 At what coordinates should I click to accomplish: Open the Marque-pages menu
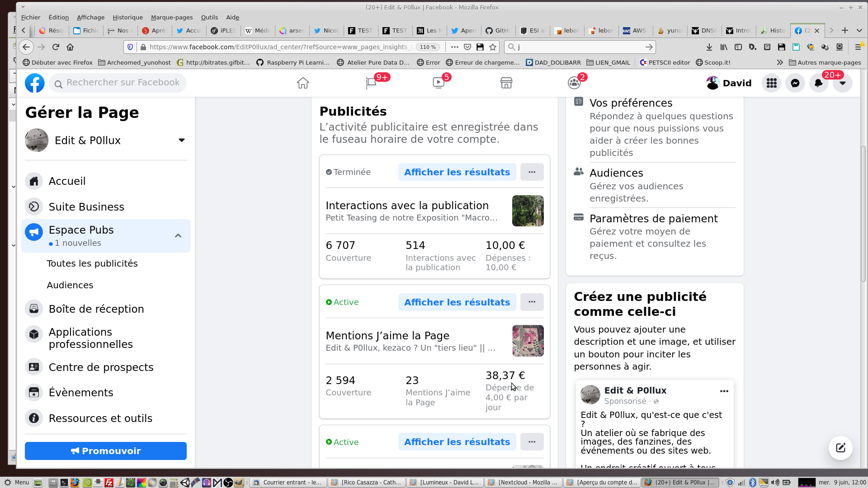172,17
